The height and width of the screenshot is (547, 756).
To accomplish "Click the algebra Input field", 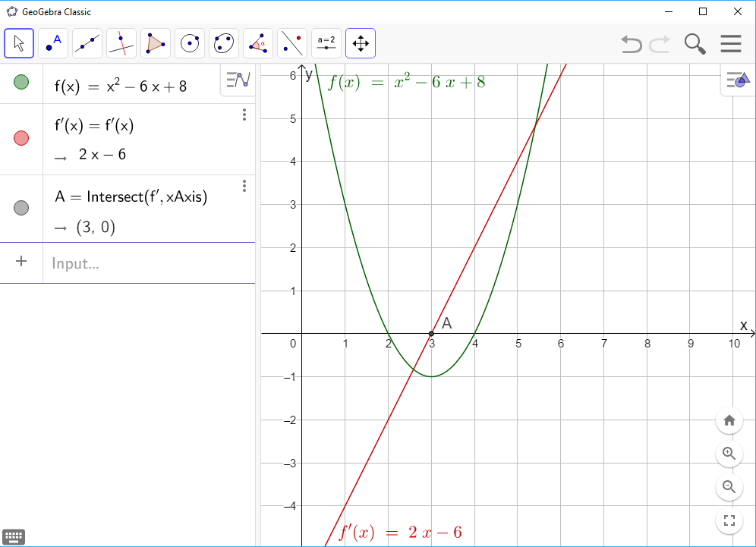I will pyautogui.click(x=149, y=263).
